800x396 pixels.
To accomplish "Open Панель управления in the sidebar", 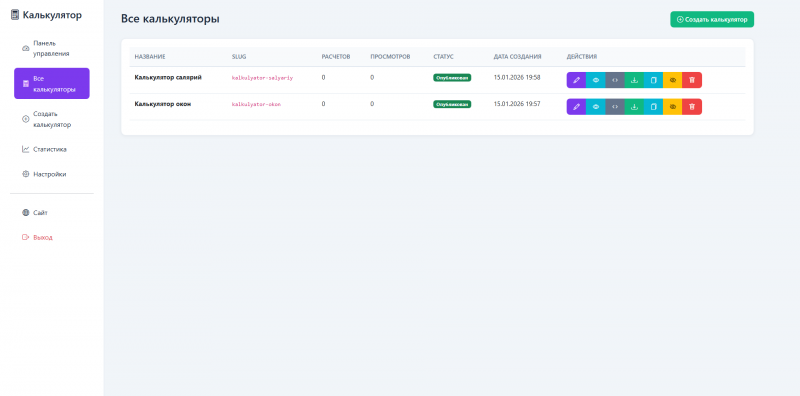I will 52,48.
